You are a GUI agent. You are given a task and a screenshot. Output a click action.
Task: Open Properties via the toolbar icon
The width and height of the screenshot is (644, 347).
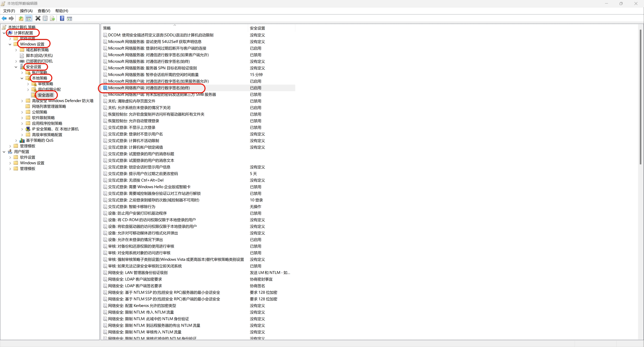pyautogui.click(x=45, y=18)
